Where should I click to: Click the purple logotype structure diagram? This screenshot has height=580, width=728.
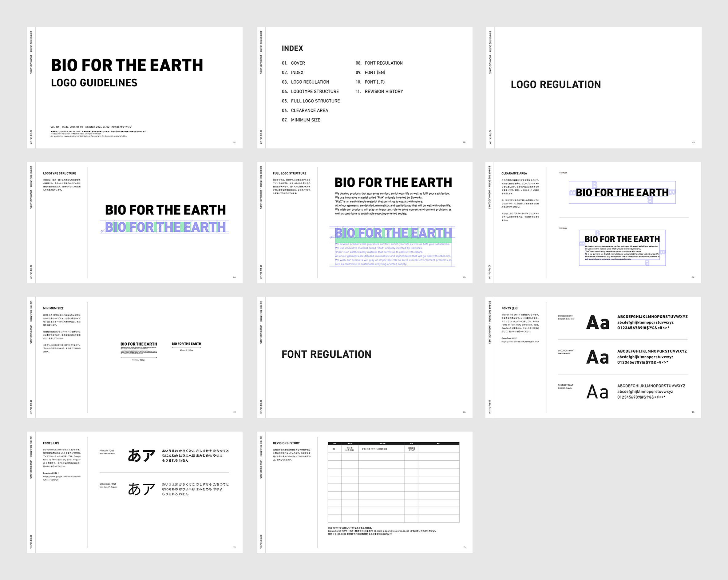pos(165,227)
